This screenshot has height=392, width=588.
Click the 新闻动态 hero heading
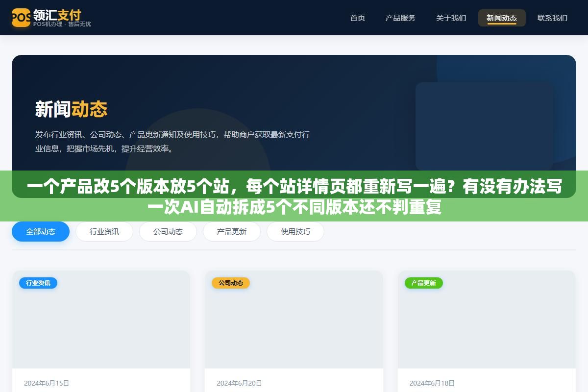71,109
